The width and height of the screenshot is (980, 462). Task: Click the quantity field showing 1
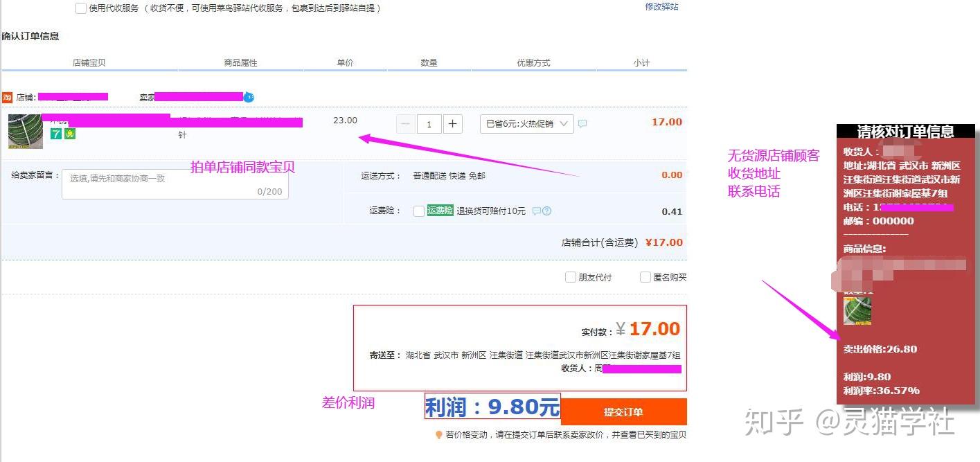429,124
